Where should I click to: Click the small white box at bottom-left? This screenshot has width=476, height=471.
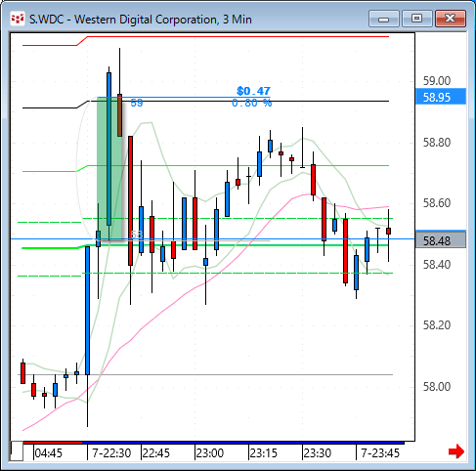tap(17, 451)
